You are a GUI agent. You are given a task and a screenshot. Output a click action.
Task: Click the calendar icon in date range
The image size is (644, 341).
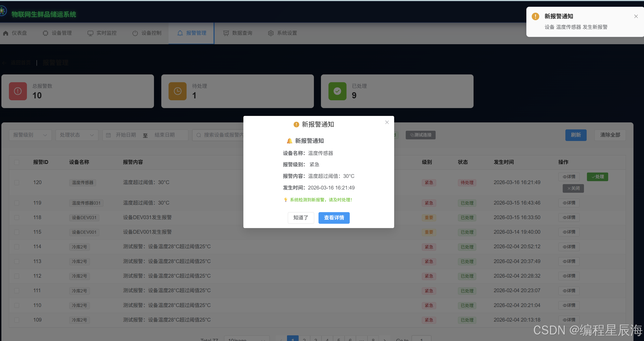[108, 135]
